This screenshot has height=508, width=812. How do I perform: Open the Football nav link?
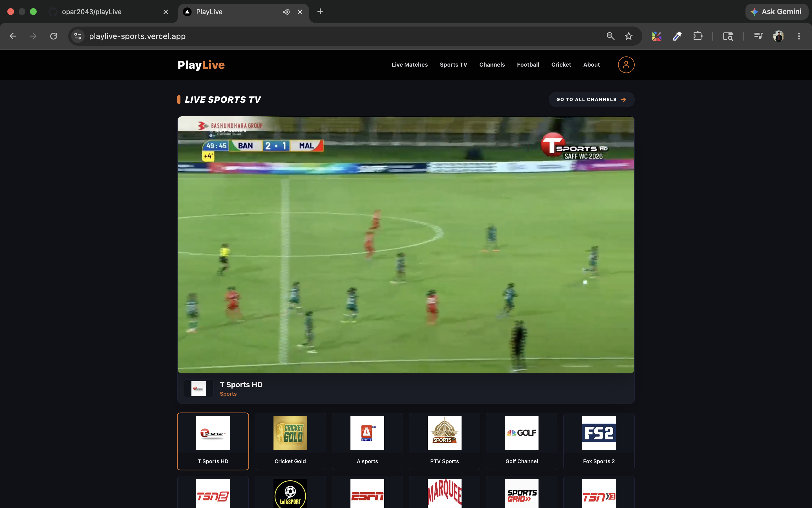pyautogui.click(x=528, y=65)
